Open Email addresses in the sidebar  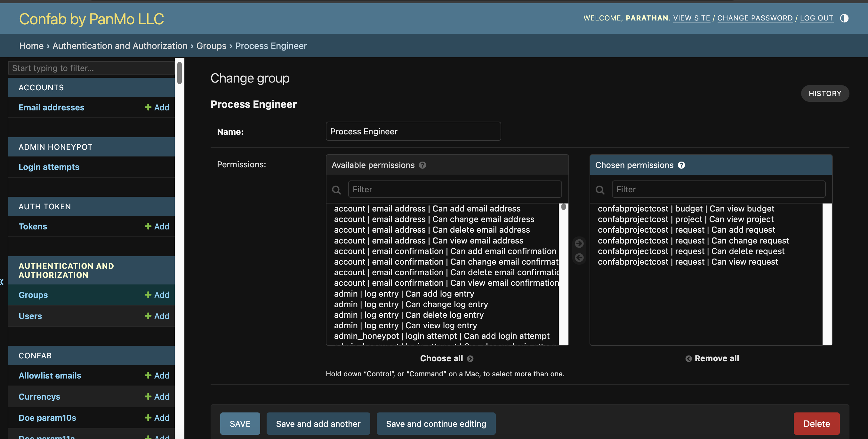(52, 107)
